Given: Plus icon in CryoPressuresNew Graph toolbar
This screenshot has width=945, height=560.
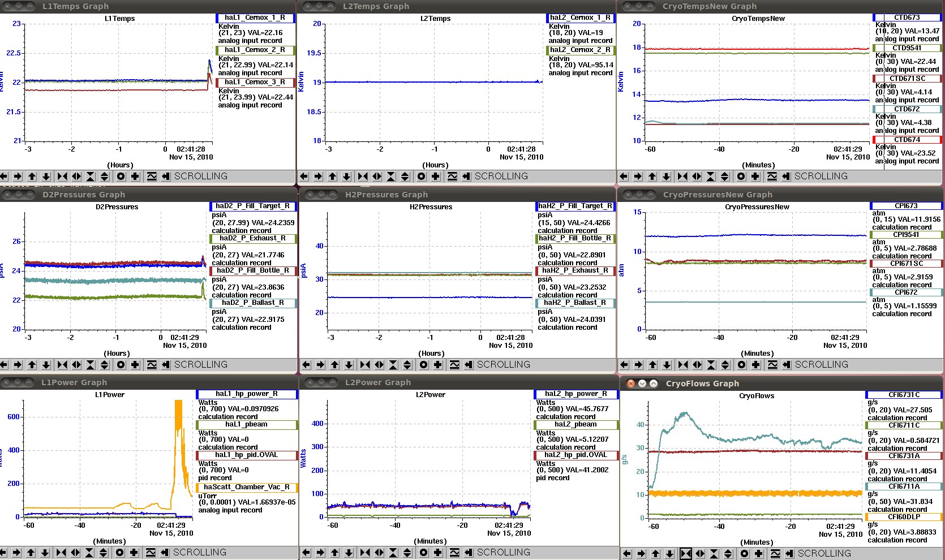Looking at the screenshot, I should [x=755, y=365].
